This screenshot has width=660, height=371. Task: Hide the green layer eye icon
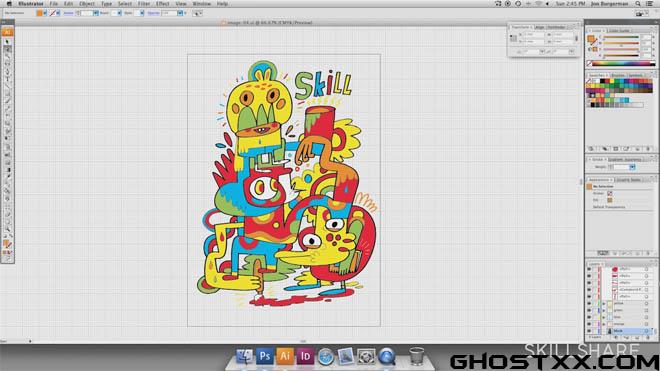(x=589, y=310)
